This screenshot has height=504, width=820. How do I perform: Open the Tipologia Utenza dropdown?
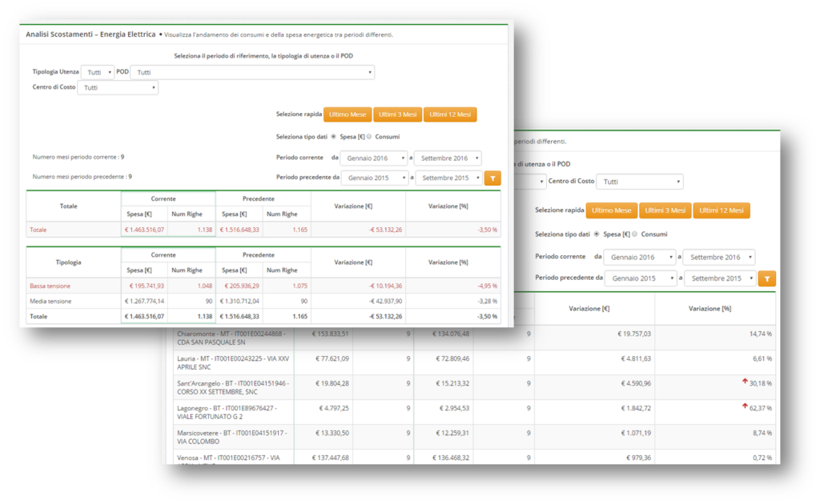pos(98,72)
